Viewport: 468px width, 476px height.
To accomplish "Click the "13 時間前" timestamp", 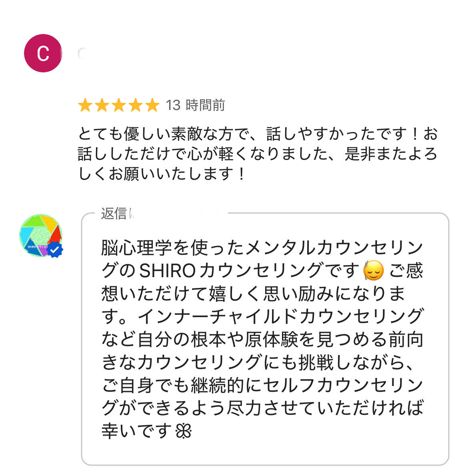I will pos(195,105).
